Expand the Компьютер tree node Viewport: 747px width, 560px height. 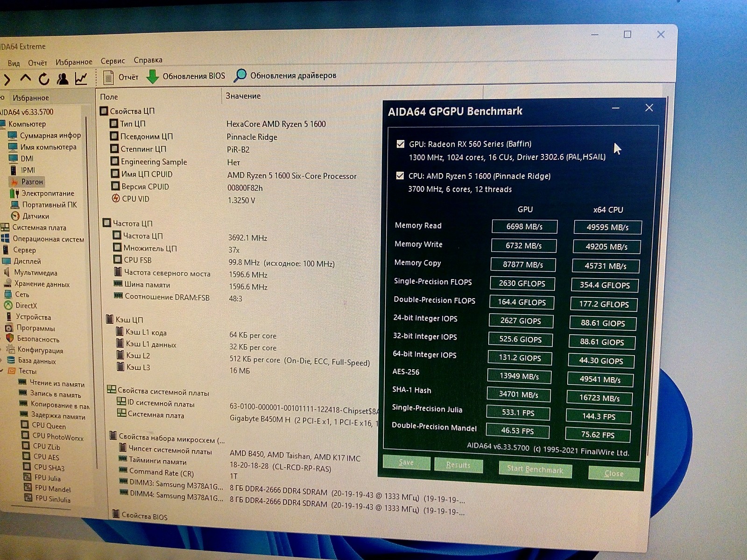pos(3,124)
